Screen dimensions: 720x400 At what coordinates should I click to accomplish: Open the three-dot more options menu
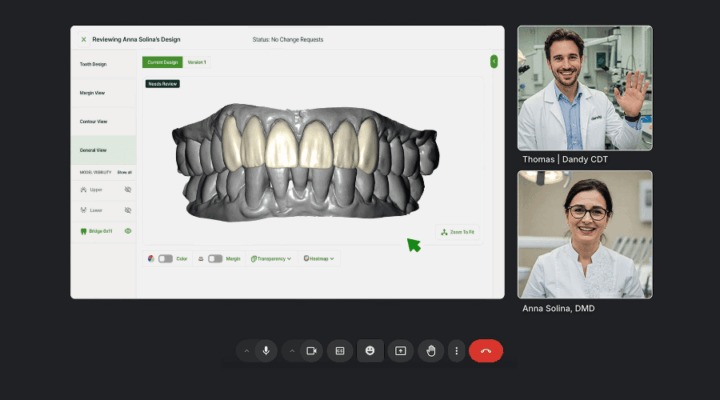click(457, 351)
